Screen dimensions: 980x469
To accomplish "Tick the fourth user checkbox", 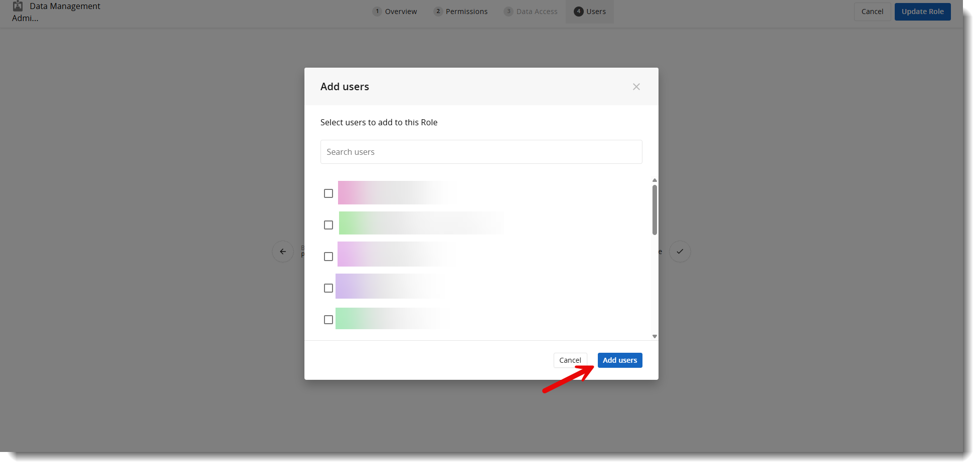I will 329,288.
